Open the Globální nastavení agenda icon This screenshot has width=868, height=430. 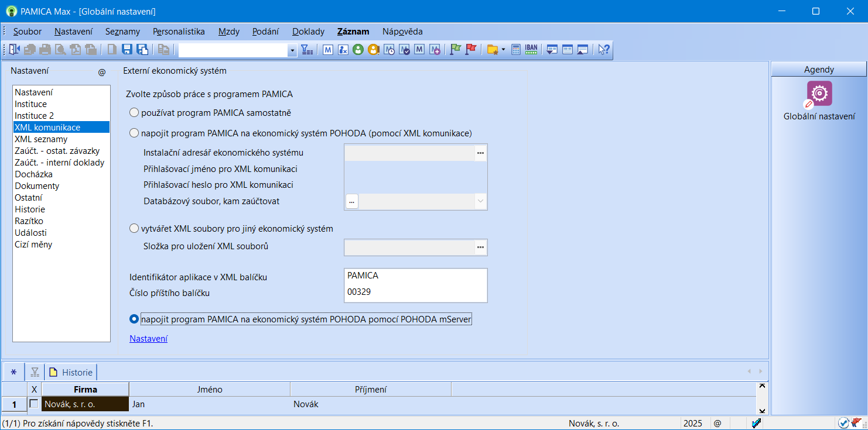(819, 94)
